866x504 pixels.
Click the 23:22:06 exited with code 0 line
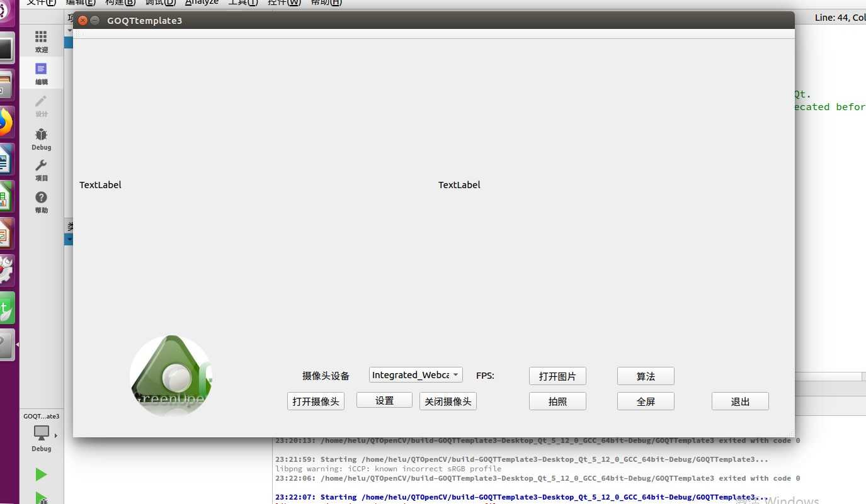(x=537, y=478)
